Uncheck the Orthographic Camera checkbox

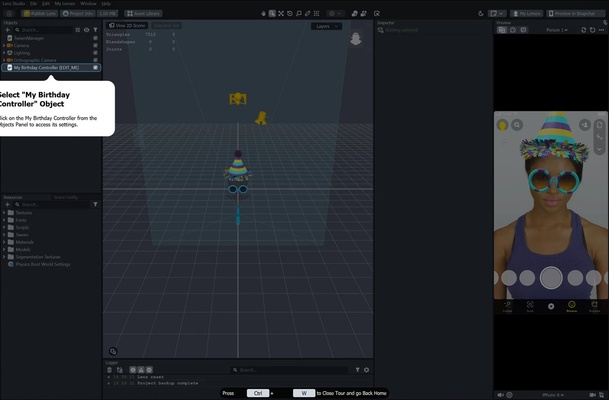tap(95, 60)
